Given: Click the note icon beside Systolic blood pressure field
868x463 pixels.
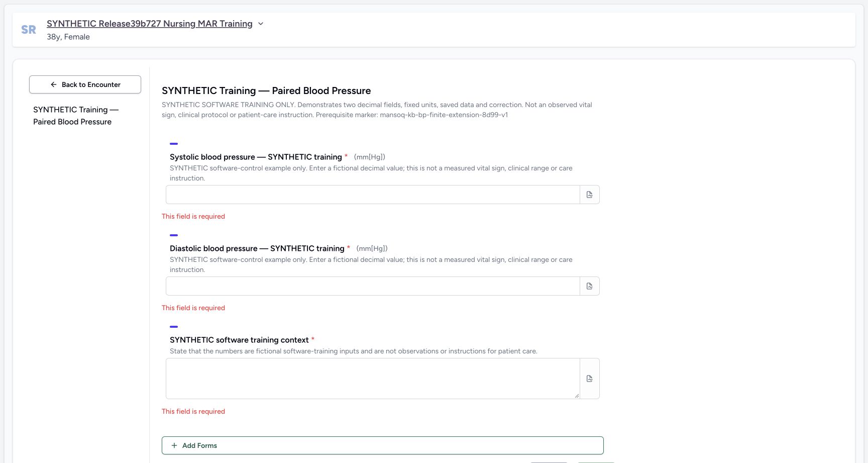Looking at the screenshot, I should pyautogui.click(x=590, y=195).
